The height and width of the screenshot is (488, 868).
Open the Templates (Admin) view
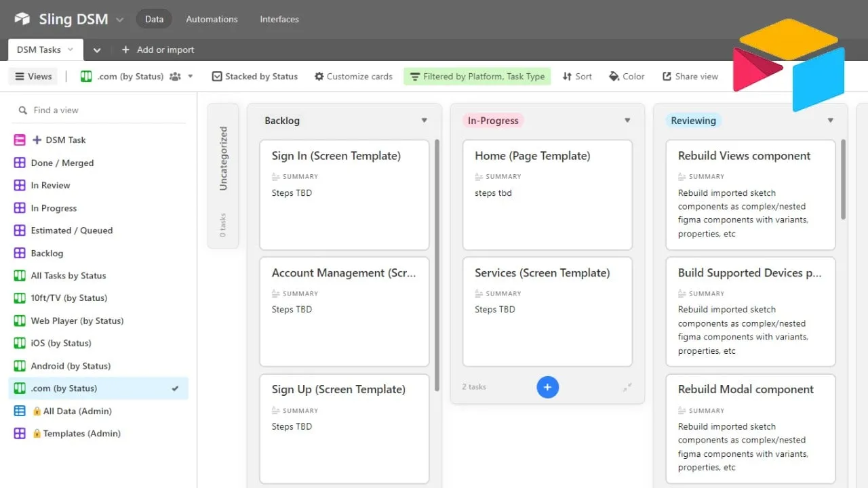100,433
